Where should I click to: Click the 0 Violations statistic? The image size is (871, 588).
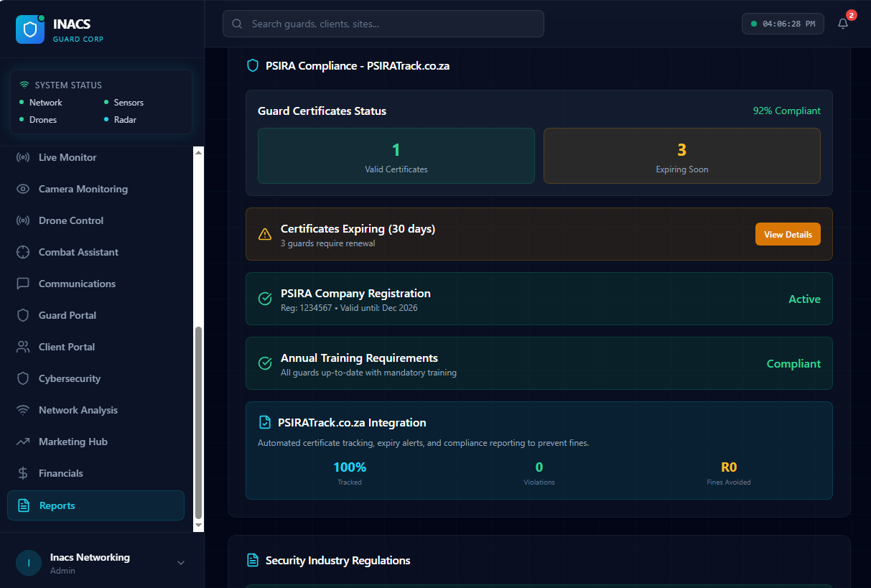coord(539,473)
